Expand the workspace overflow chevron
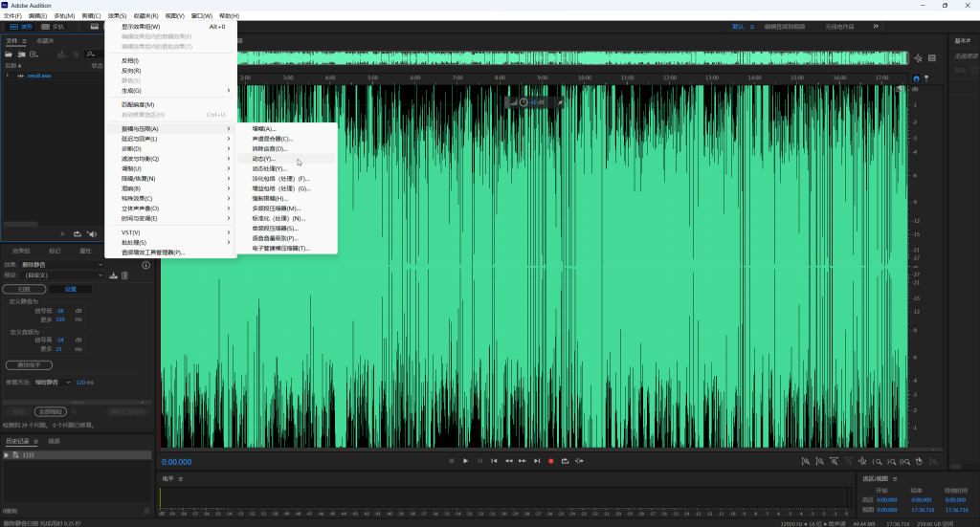The image size is (980, 527). point(876,26)
